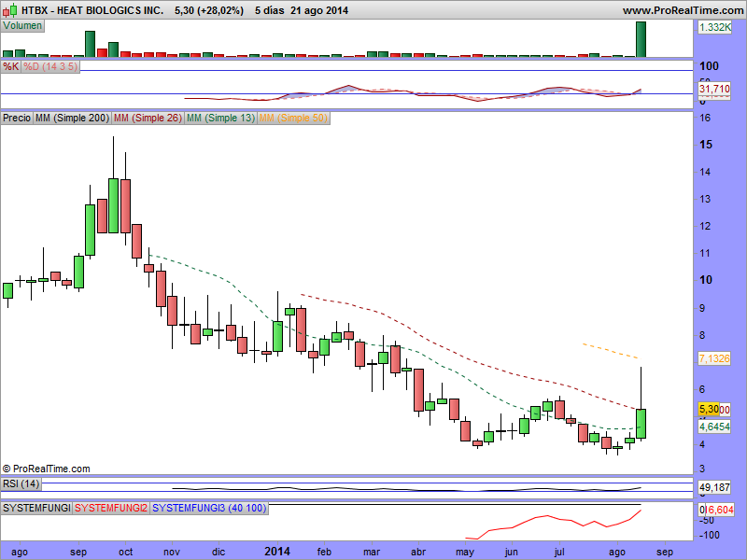Open the www.ProRealTime.com link

[x=683, y=10]
